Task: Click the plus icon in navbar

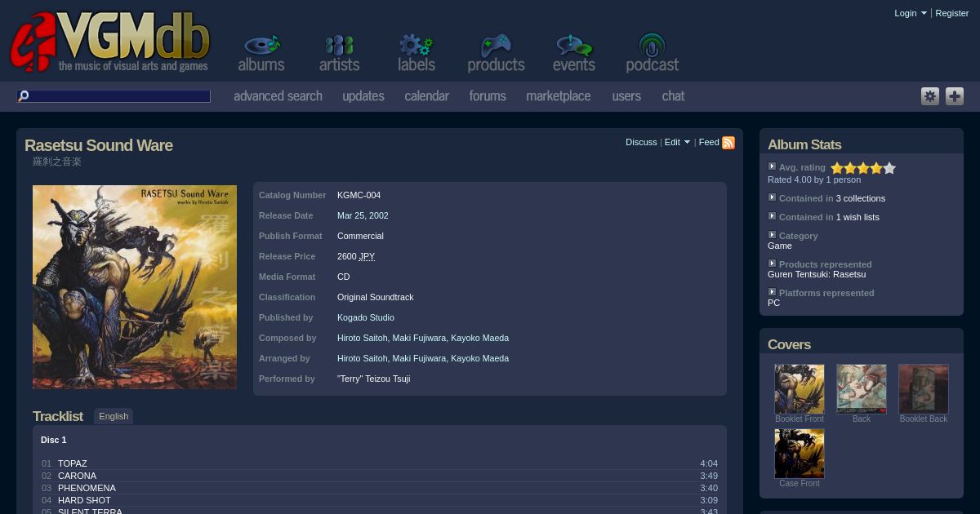Action: (955, 96)
